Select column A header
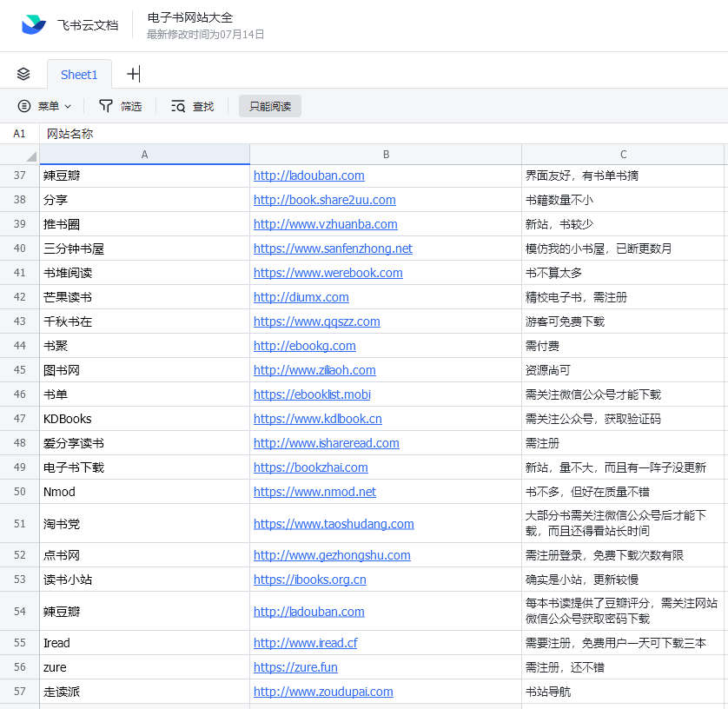The width and height of the screenshot is (728, 709). (144, 155)
